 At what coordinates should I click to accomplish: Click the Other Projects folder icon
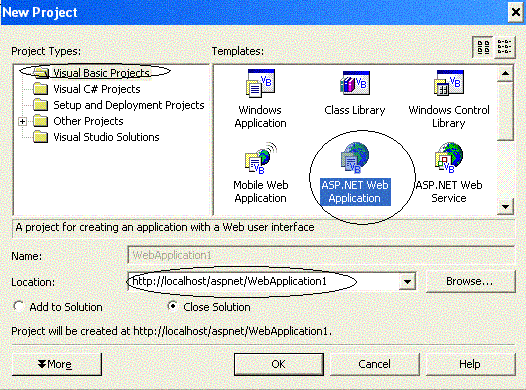(x=41, y=121)
